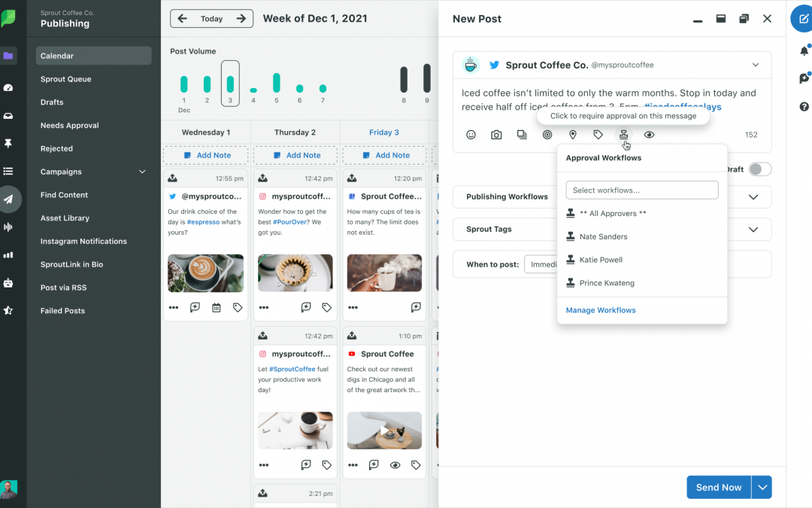Open the notifications bell

pos(804,50)
